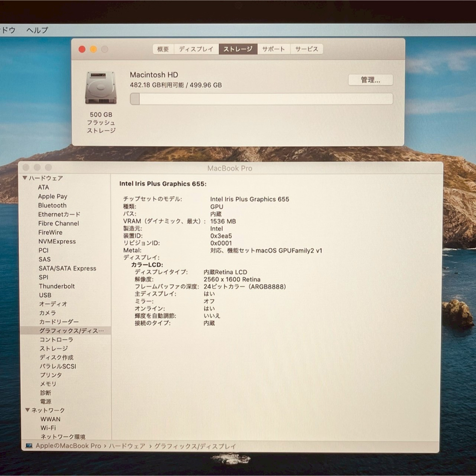Click AppleのMacBook Pro in the path bar
Screen dimensions: 476x476
pyautogui.click(x=68, y=446)
